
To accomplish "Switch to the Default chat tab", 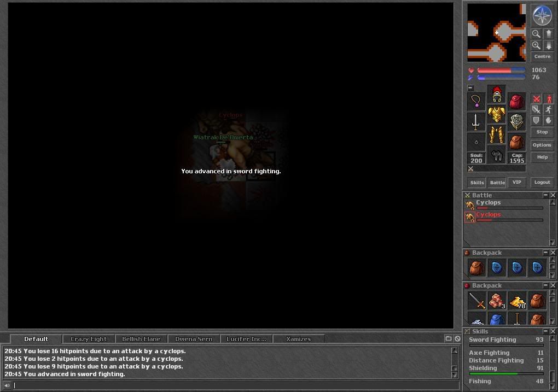I will tap(36, 339).
